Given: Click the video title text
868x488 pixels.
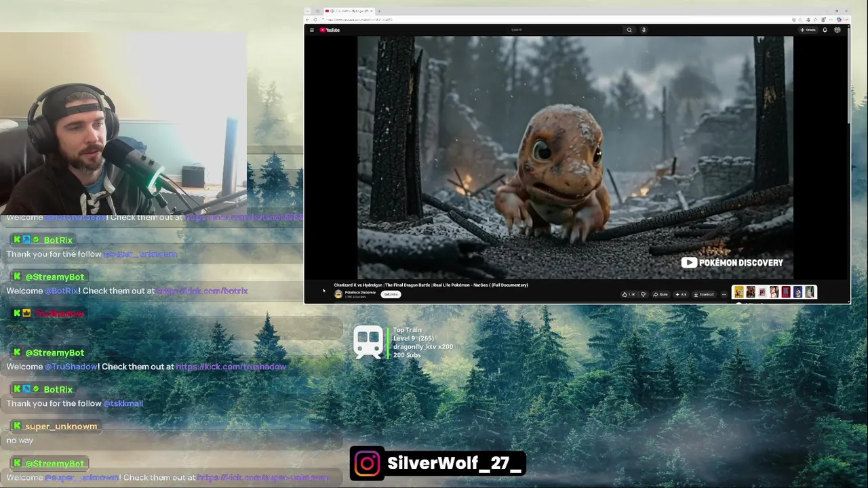Looking at the screenshot, I should click(431, 285).
